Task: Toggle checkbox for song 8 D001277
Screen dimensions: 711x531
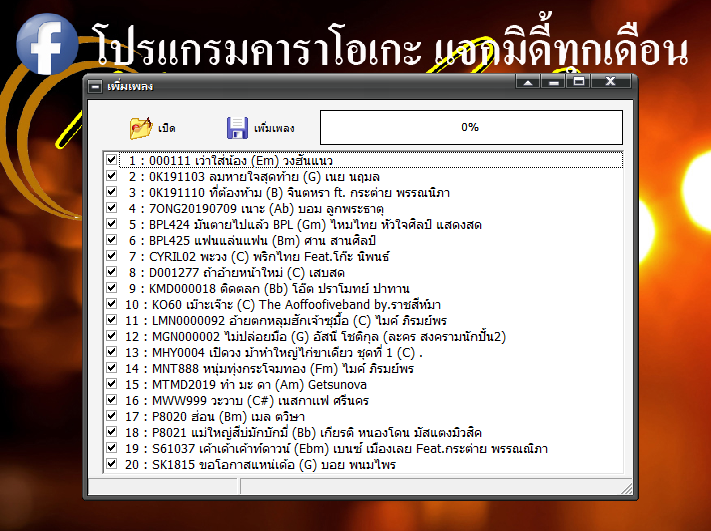Action: 111,272
